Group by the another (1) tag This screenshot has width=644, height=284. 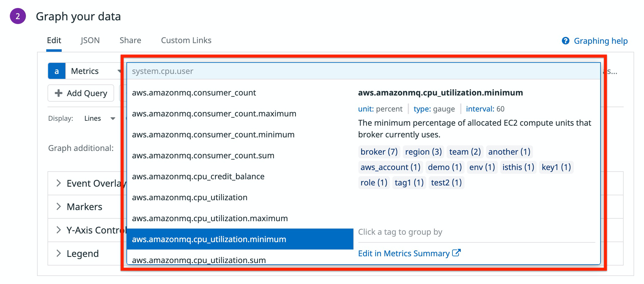coord(509,152)
